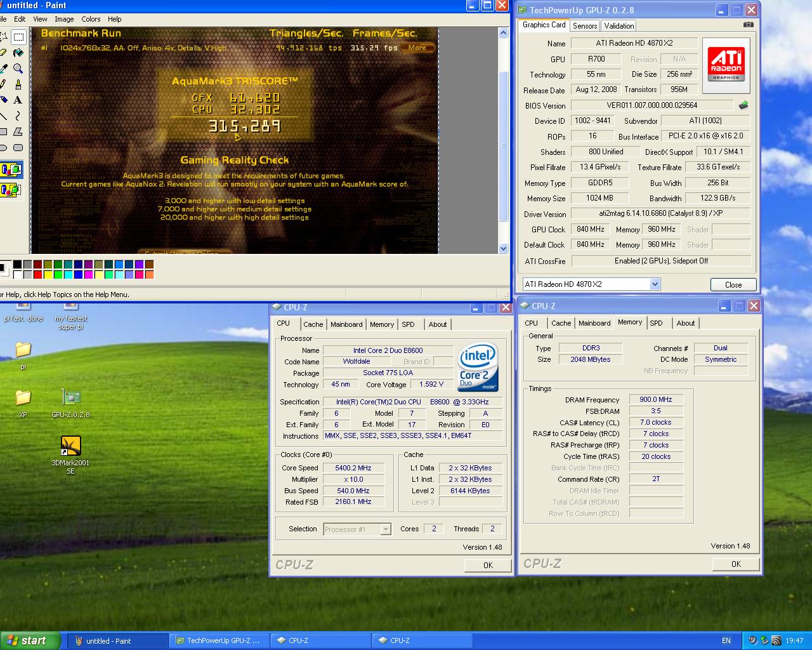Open the Edit menu in Paint
Screen dimensions: 812x650
pyautogui.click(x=20, y=19)
